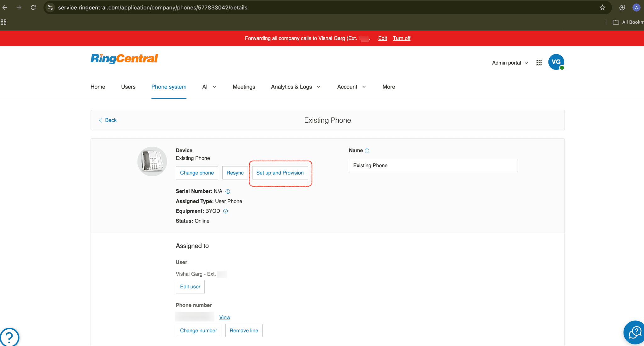The image size is (644, 346).
Task: Open the Users tab
Action: [x=128, y=87]
